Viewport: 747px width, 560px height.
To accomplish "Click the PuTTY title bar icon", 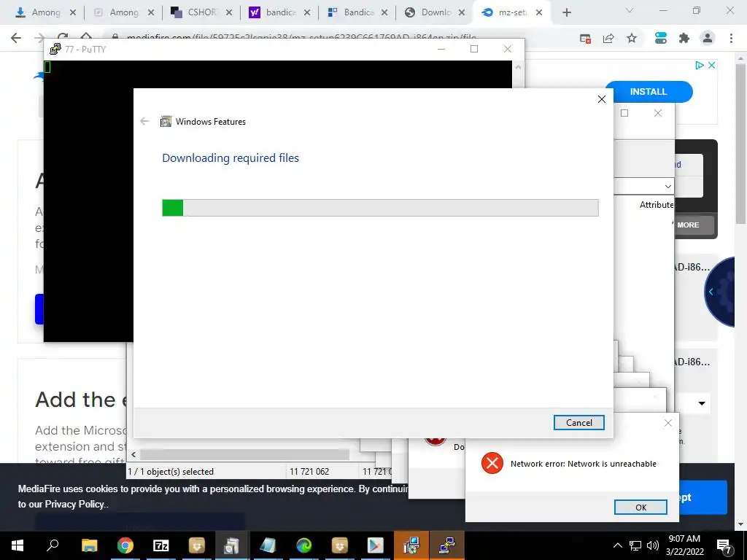I will (55, 49).
